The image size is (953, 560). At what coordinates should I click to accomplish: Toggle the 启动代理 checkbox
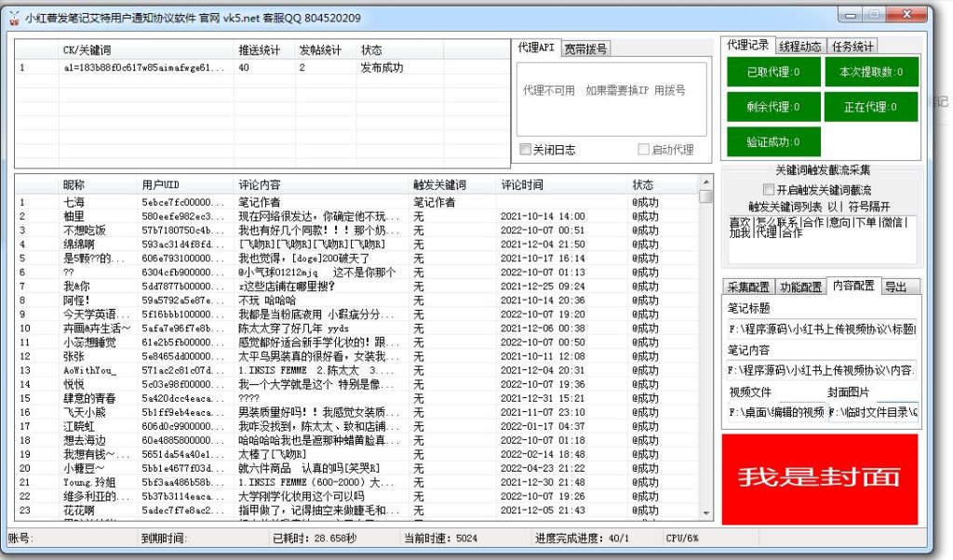pos(643,149)
